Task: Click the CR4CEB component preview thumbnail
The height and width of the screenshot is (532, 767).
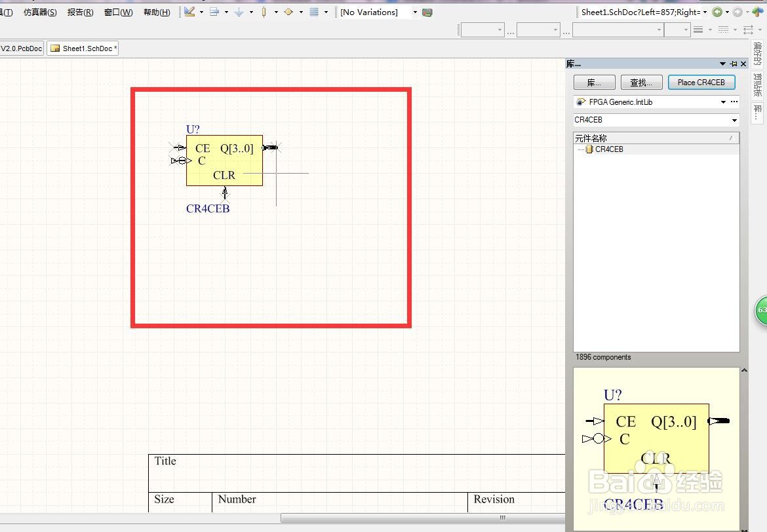Action: (x=656, y=449)
